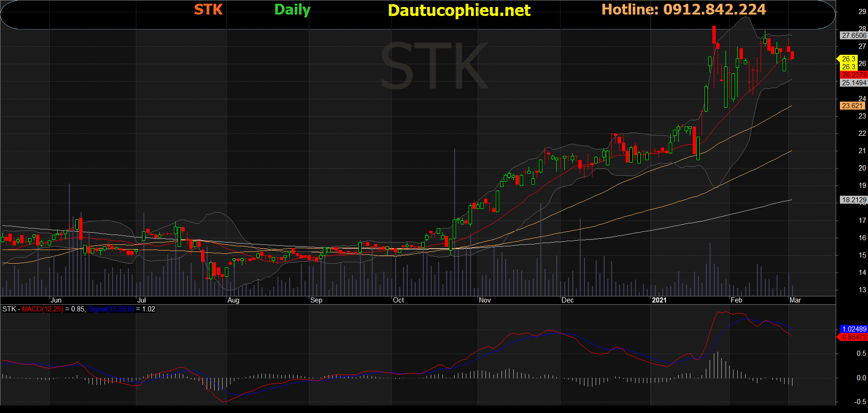Click the "-0.5" MACD axis label
The image size is (868, 413).
click(x=860, y=402)
